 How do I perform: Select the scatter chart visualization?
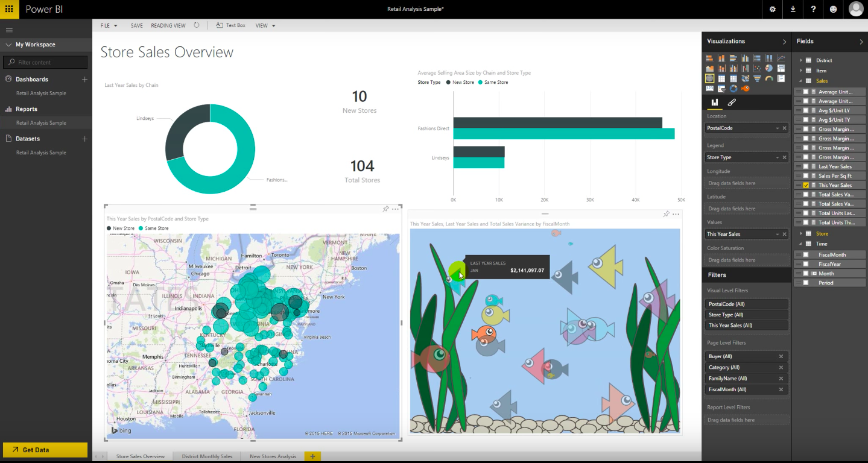coord(757,68)
